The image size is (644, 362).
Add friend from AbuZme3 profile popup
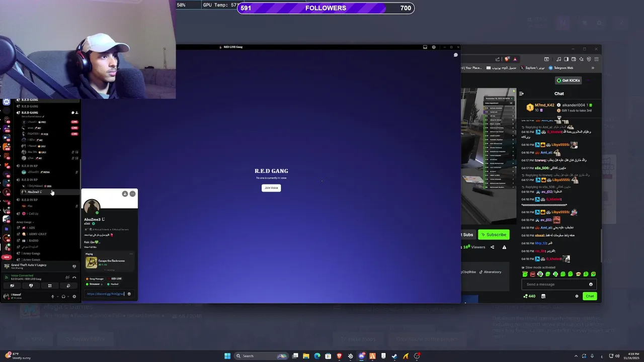pyautogui.click(x=125, y=194)
